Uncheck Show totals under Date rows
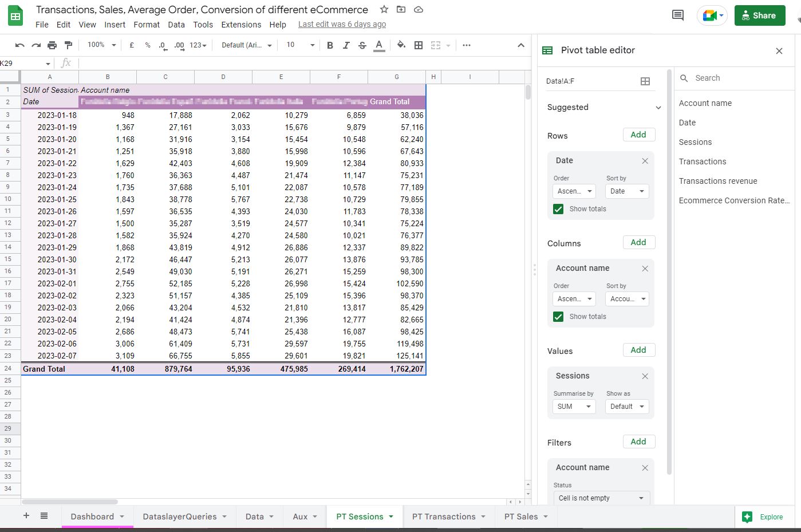 click(558, 209)
